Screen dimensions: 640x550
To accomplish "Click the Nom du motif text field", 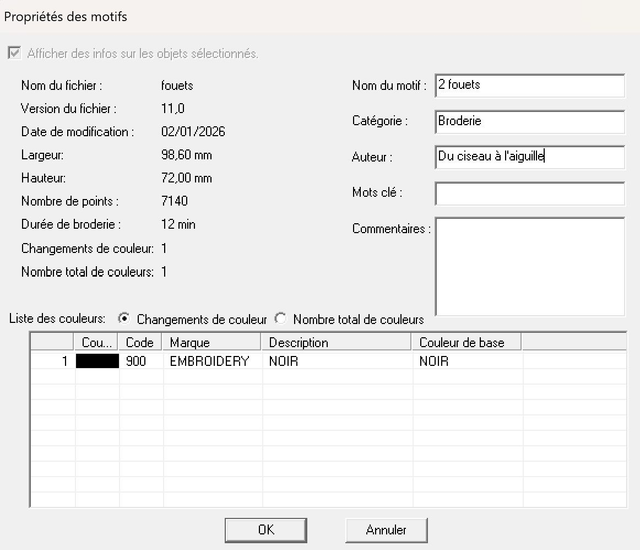I will pyautogui.click(x=529, y=86).
